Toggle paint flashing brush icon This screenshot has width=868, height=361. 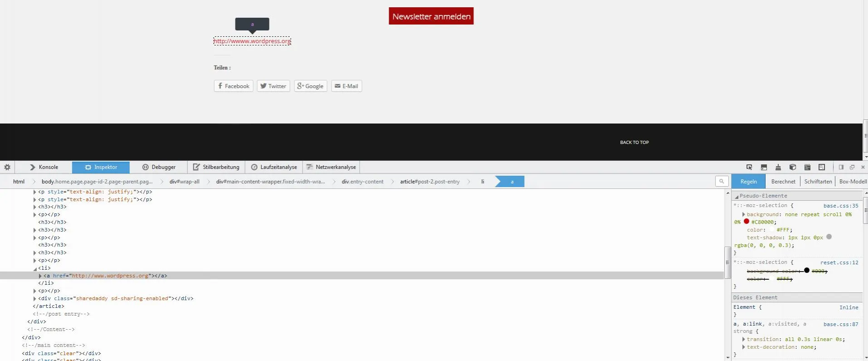click(x=778, y=167)
